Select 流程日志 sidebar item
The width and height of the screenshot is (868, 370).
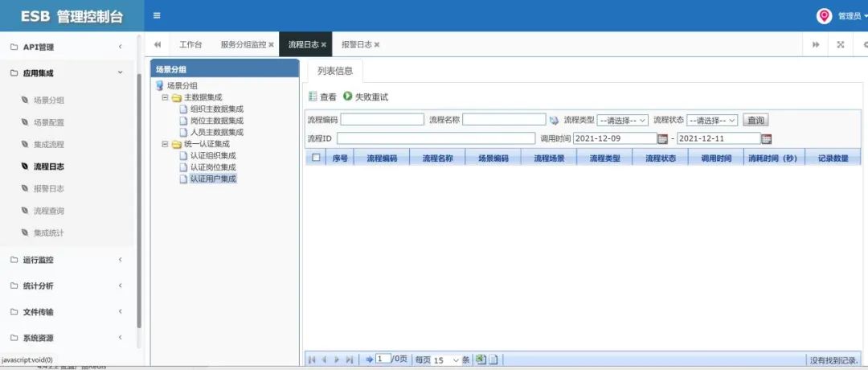click(x=49, y=166)
